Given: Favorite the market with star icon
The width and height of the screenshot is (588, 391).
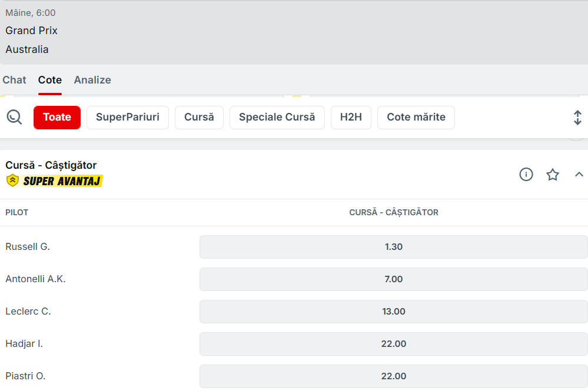Looking at the screenshot, I should point(553,175).
